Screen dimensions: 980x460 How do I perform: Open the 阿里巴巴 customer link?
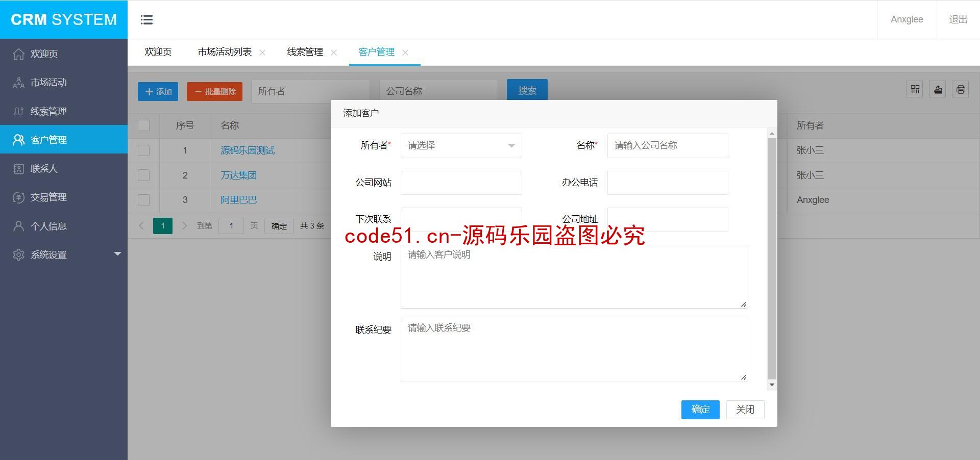238,200
